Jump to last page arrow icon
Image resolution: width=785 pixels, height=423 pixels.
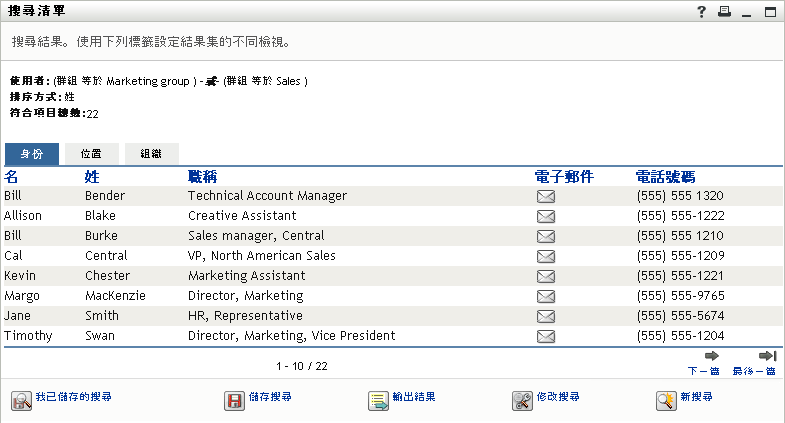pyautogui.click(x=767, y=356)
